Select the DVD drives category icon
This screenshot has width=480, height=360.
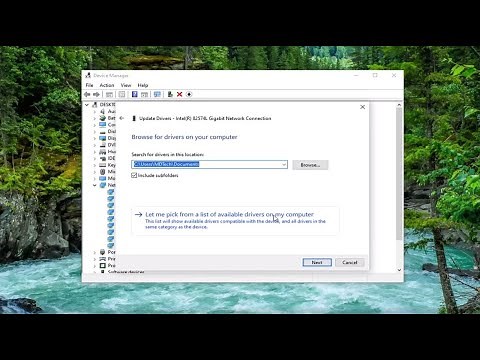pyautogui.click(x=103, y=145)
